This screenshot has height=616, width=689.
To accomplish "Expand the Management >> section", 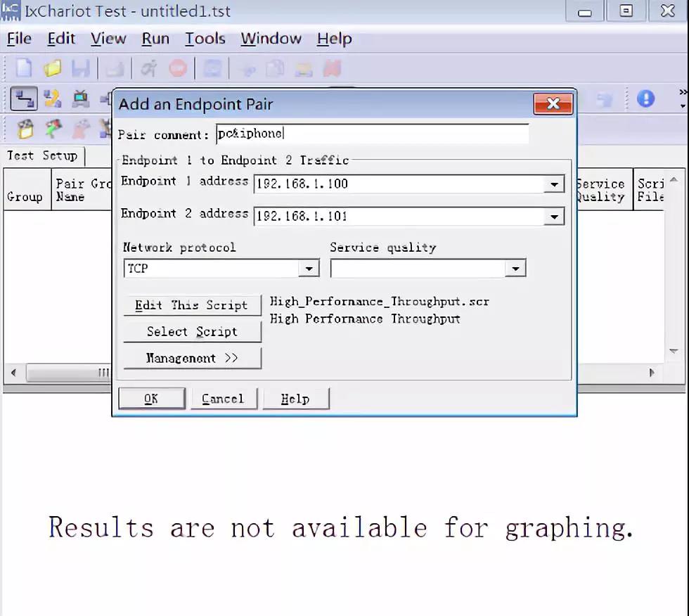I will (193, 358).
